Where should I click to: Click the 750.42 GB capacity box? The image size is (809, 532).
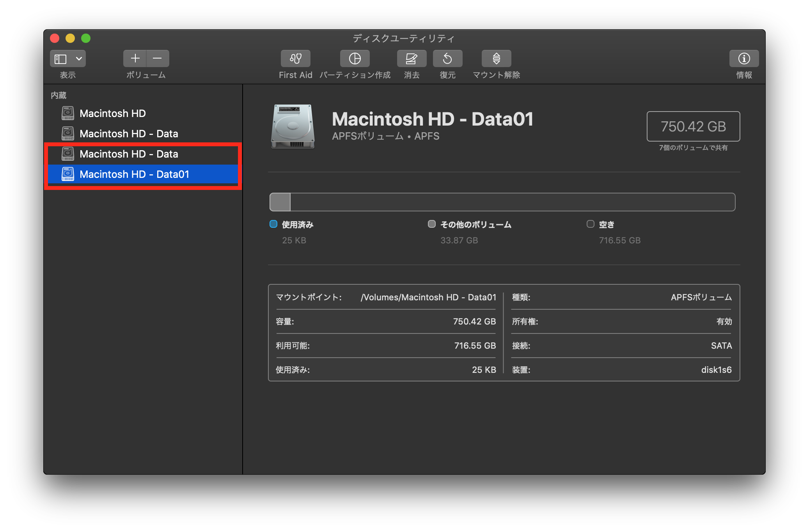[x=693, y=126]
